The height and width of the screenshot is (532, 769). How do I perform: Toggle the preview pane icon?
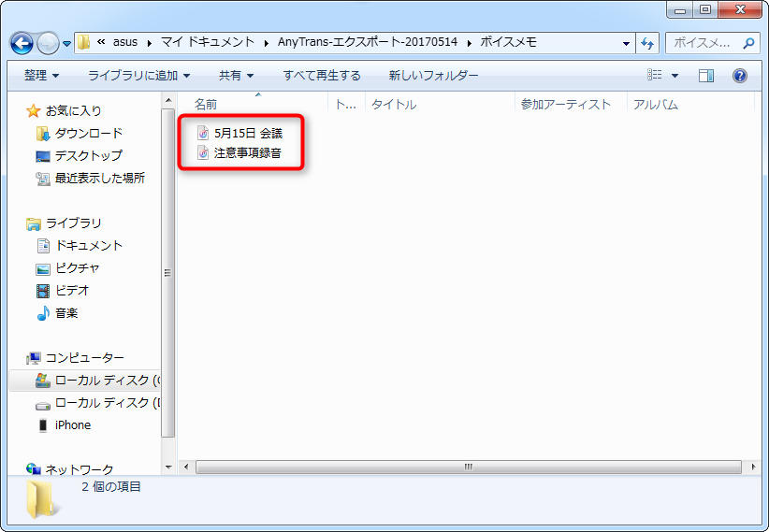coord(706,76)
